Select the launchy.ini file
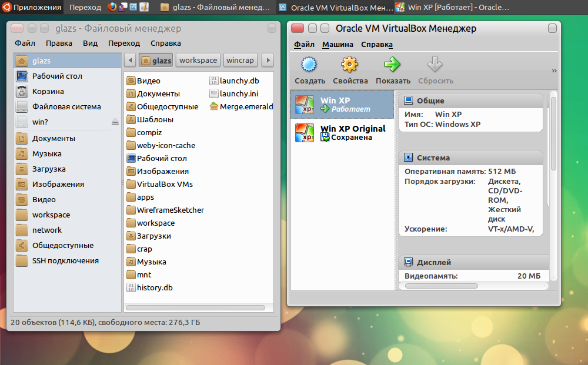Image resolution: width=588 pixels, height=365 pixels. click(234, 93)
